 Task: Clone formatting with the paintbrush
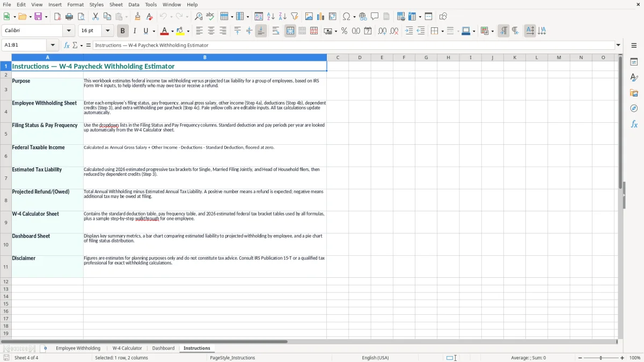138,17
